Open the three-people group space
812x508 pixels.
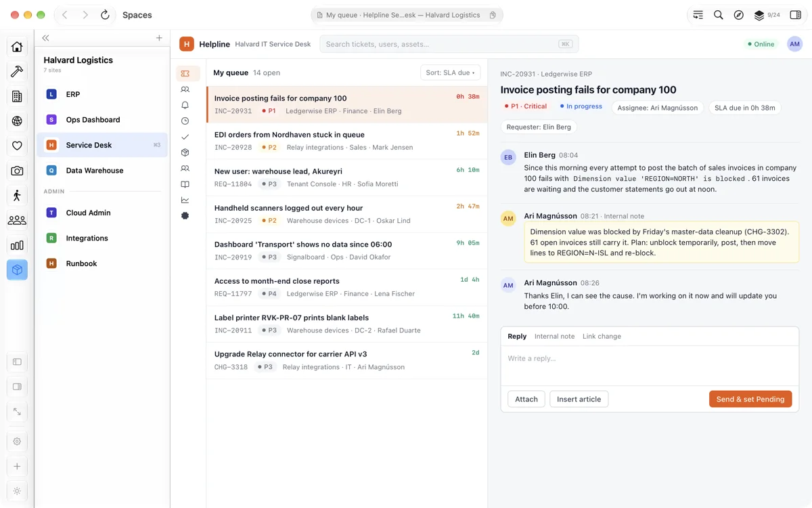tap(17, 221)
